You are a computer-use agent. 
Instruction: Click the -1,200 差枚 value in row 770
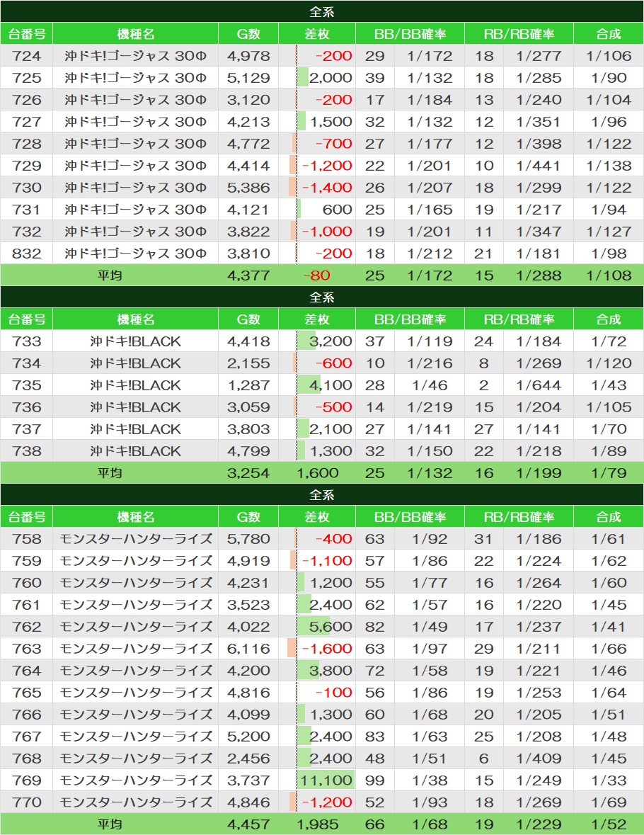[x=327, y=802]
